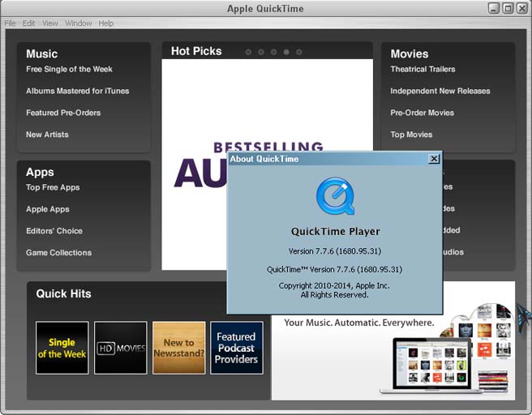Click the Bestselling banner in Hot Picks
Image resolution: width=532 pixels, height=415 pixels.
click(195, 162)
